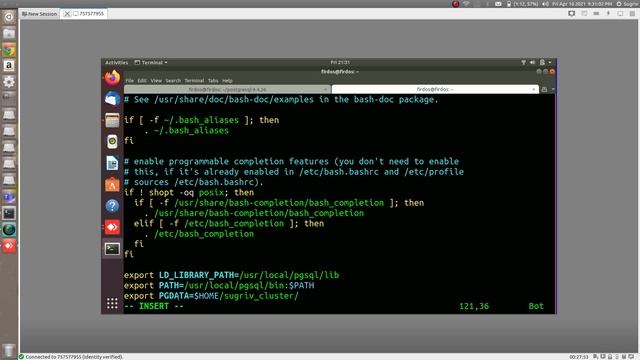Open the new-tab icon in remote terminal
Viewport: 640px width, 360px height.
tap(544, 89)
